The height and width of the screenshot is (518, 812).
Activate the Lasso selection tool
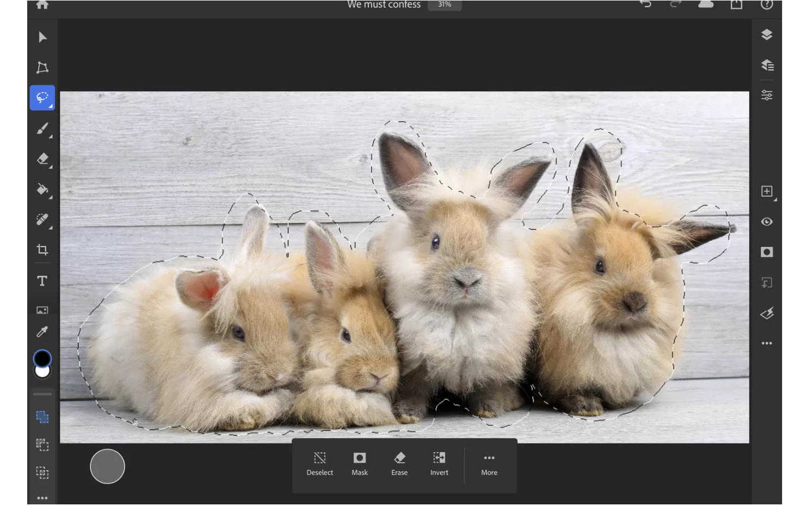pos(42,98)
